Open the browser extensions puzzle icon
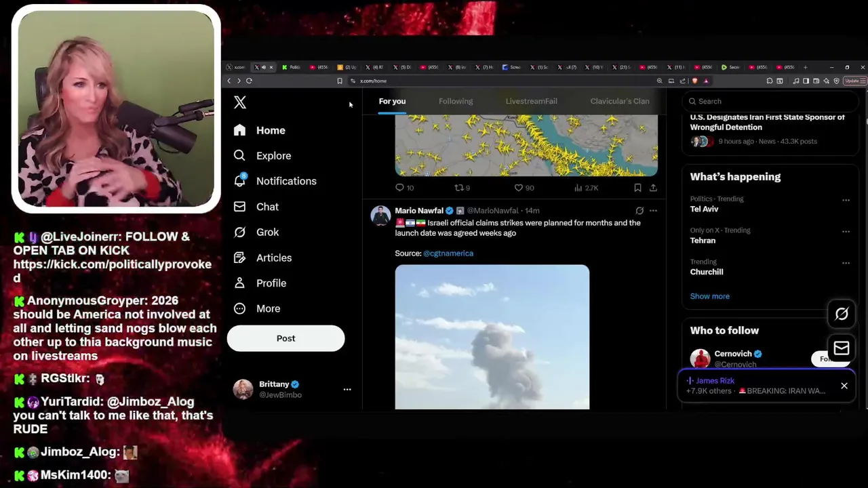The width and height of the screenshot is (868, 488). click(x=770, y=81)
